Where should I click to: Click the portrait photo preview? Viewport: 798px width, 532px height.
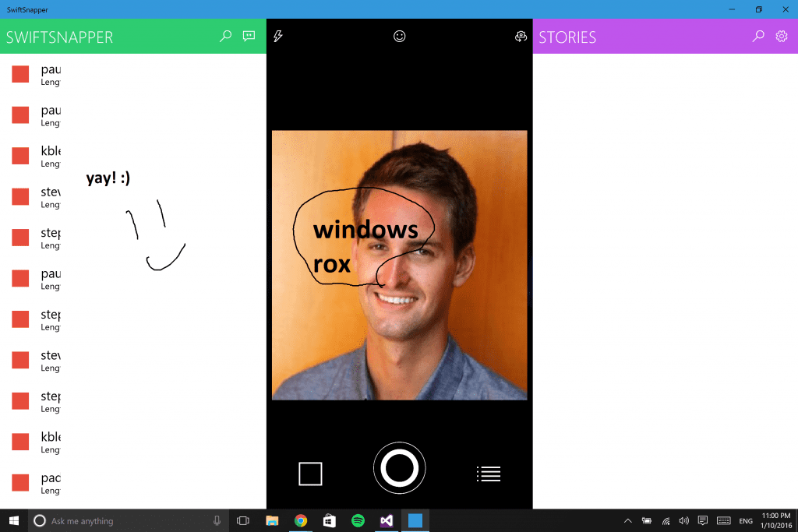pos(400,265)
